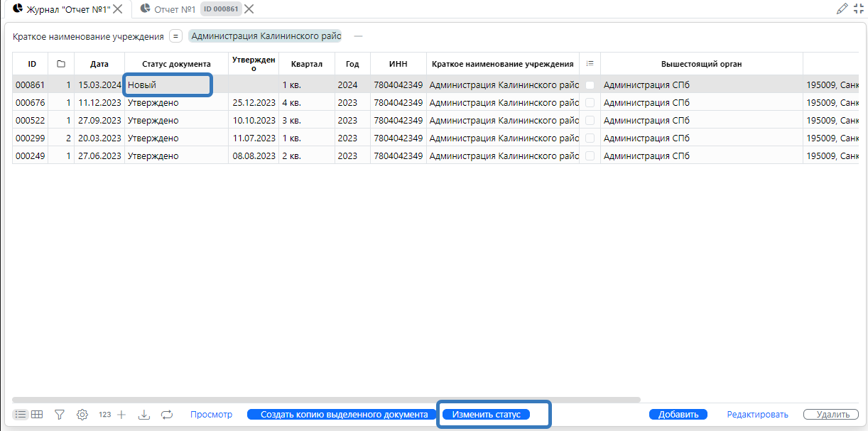Image resolution: width=868 pixels, height=431 pixels.
Task: Click the list icon column header
Action: click(x=590, y=64)
